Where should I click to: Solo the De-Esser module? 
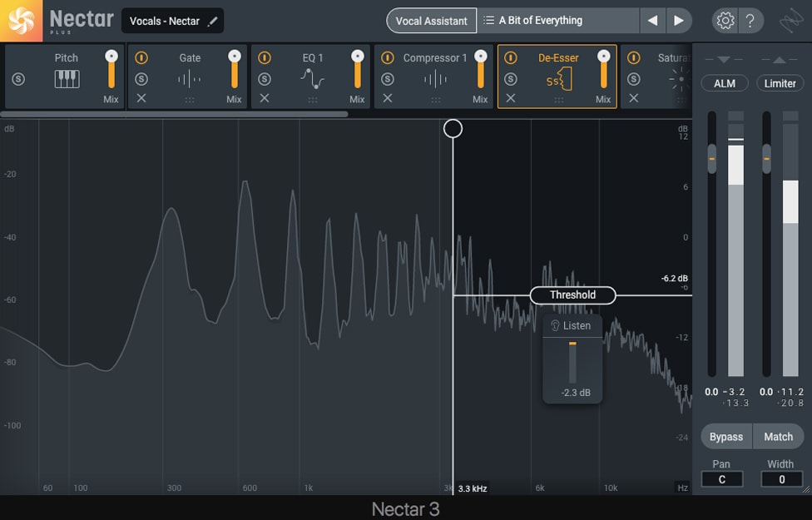(x=511, y=79)
